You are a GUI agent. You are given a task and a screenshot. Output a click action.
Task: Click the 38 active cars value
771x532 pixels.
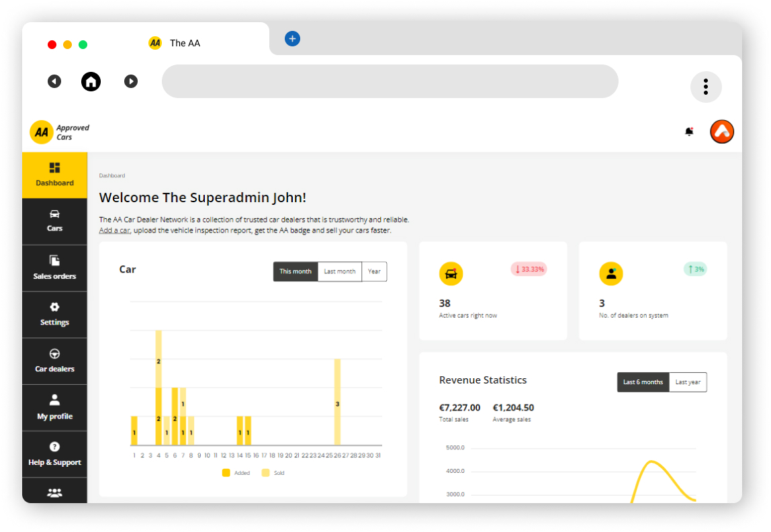point(445,304)
